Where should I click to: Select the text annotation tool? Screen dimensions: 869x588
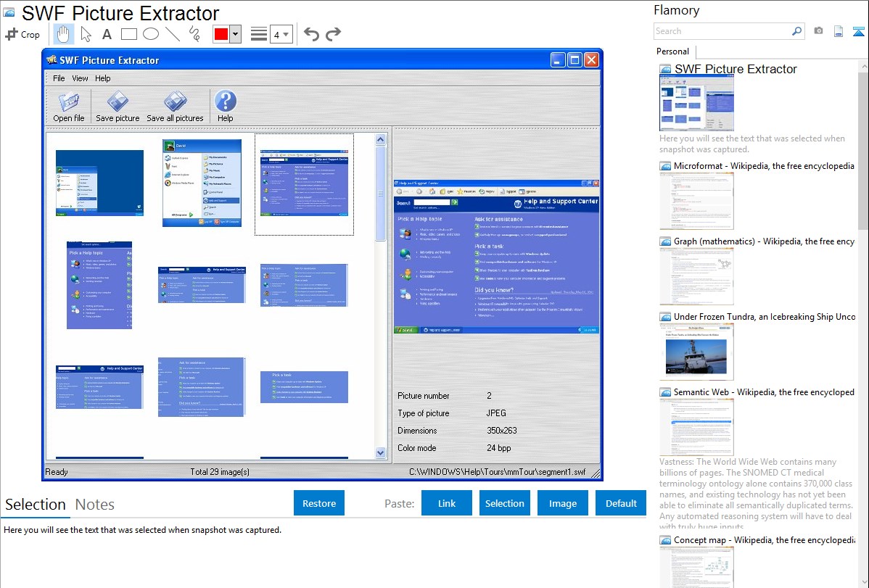(x=107, y=34)
